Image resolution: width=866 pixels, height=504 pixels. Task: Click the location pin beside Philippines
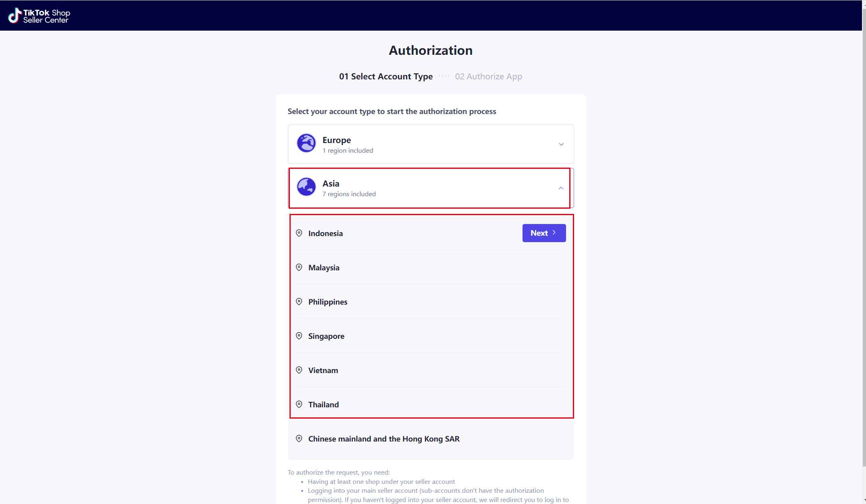(299, 302)
